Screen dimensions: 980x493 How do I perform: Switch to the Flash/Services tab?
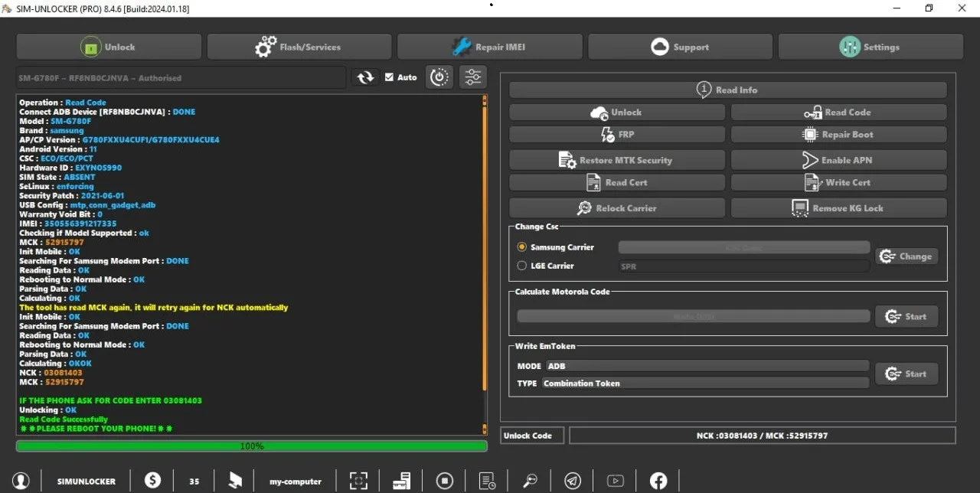299,47
